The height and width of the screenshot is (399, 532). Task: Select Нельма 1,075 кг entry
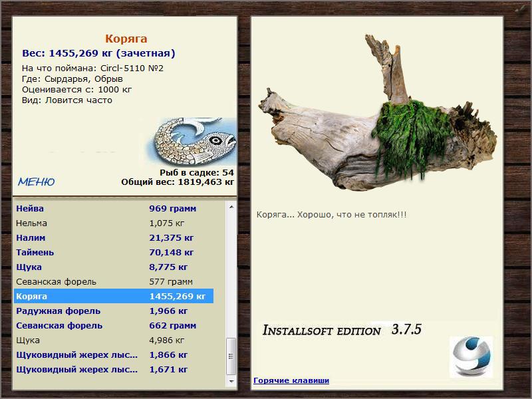point(114,223)
